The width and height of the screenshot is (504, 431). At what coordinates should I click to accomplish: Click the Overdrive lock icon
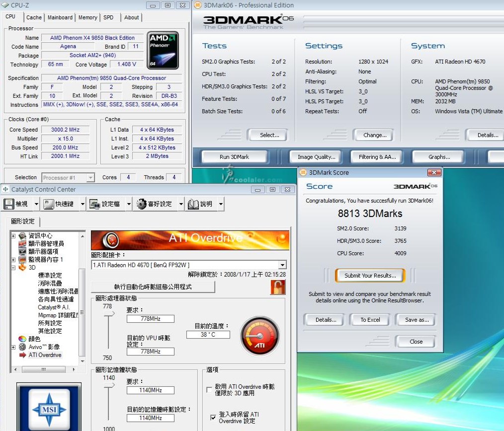[x=278, y=287]
